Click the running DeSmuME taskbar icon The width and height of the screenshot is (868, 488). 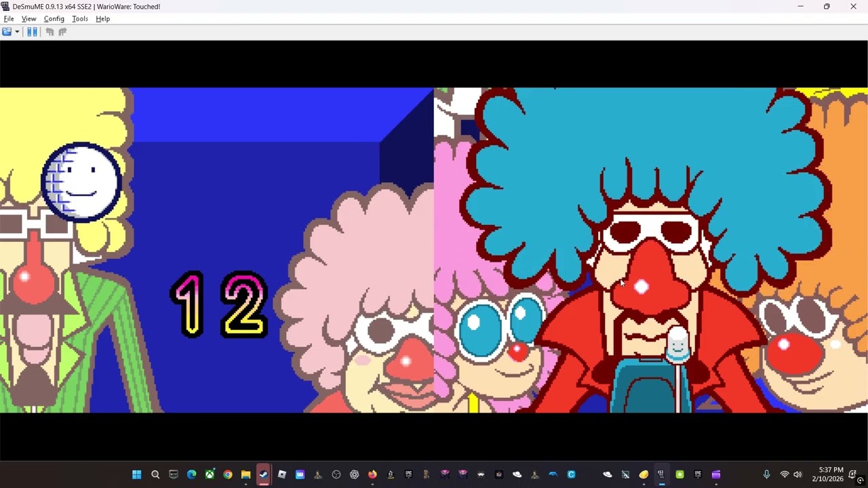tap(661, 474)
